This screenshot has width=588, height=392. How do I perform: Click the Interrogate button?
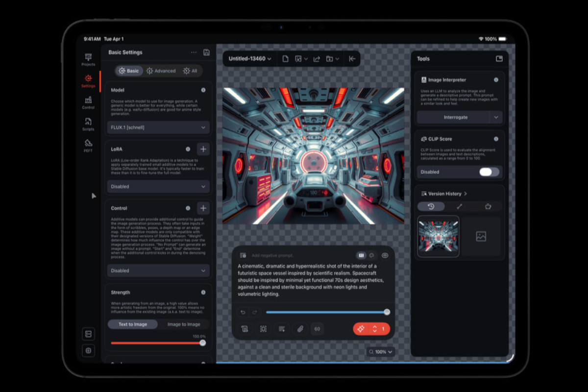click(455, 118)
